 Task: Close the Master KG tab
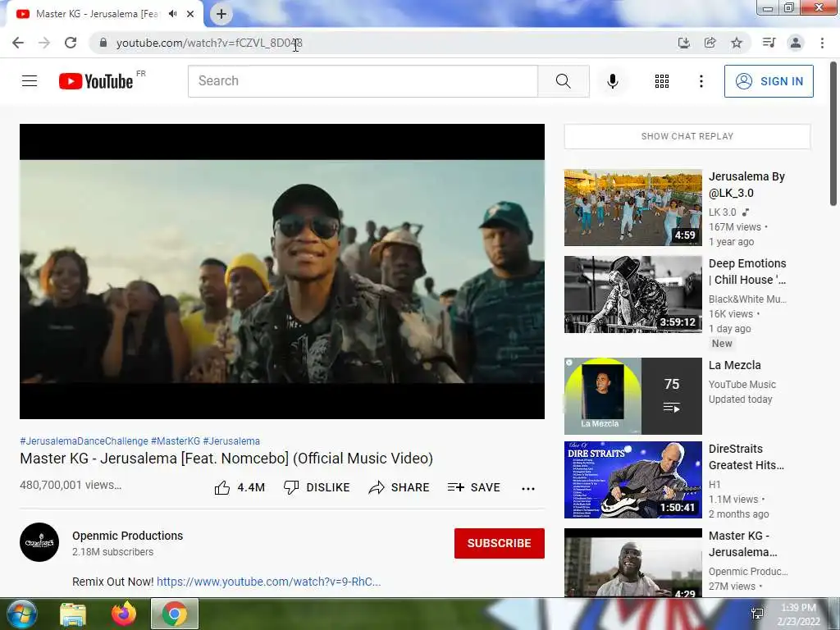(x=190, y=14)
